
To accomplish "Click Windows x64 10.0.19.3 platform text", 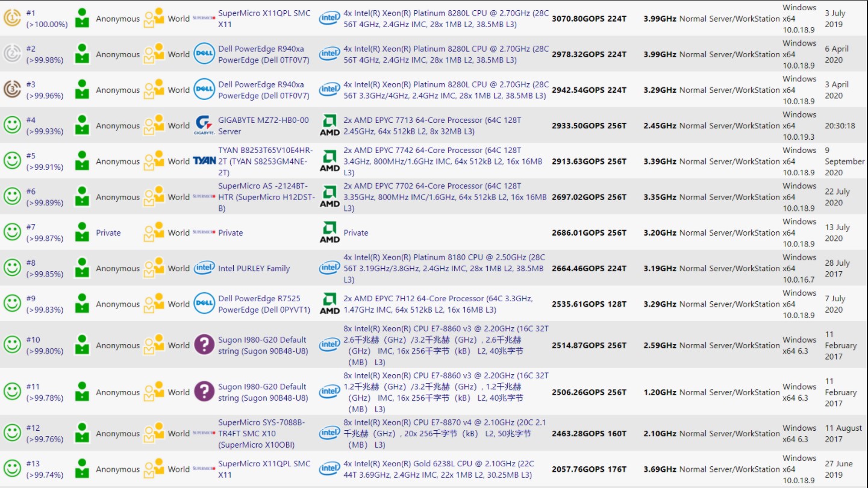I will click(x=799, y=125).
